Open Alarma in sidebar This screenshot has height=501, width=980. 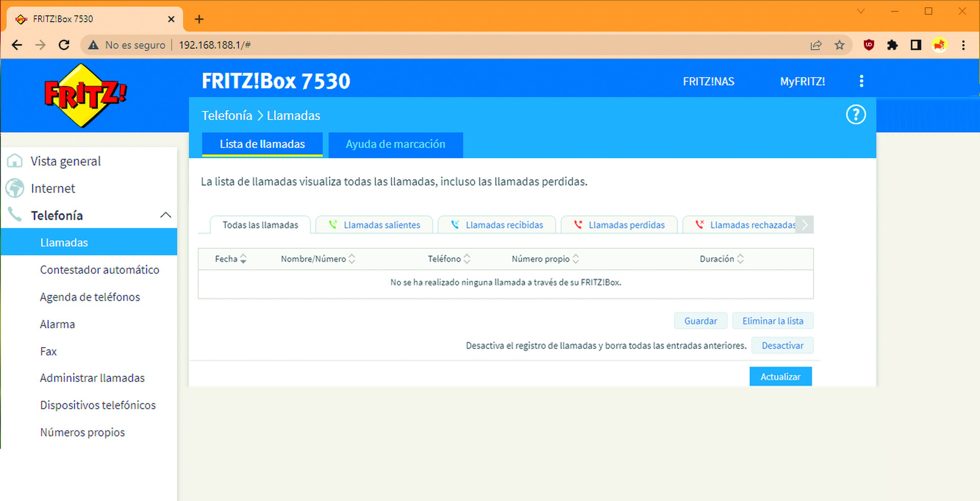57,324
